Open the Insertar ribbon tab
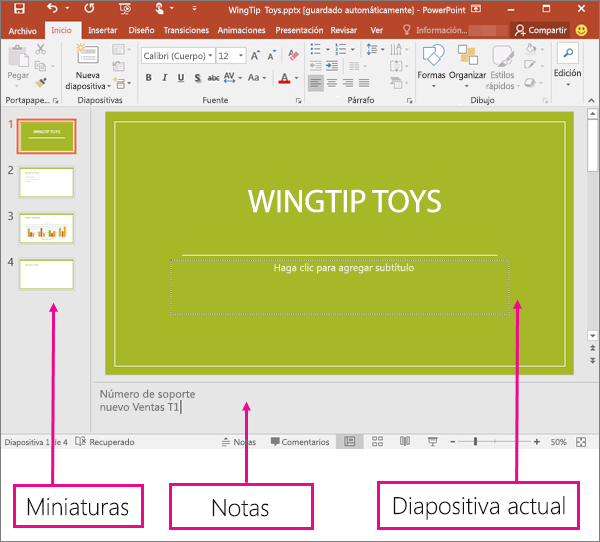Screen dimensions: 600x542 pos(102,31)
